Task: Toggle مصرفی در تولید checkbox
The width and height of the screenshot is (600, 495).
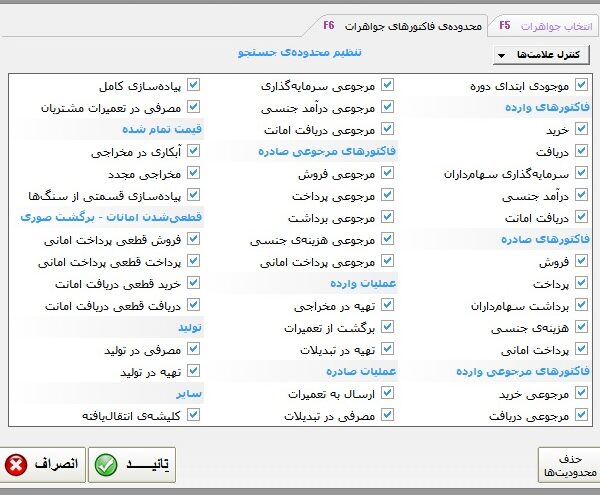Action: click(193, 348)
